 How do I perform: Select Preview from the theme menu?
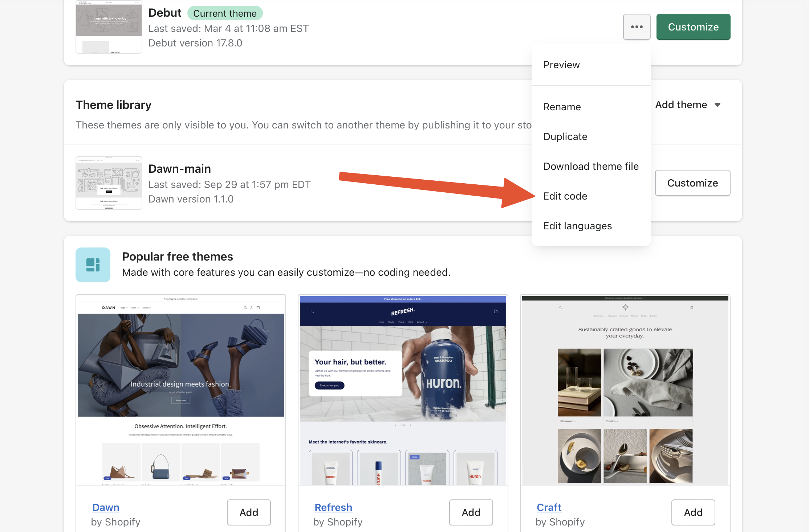tap(561, 65)
